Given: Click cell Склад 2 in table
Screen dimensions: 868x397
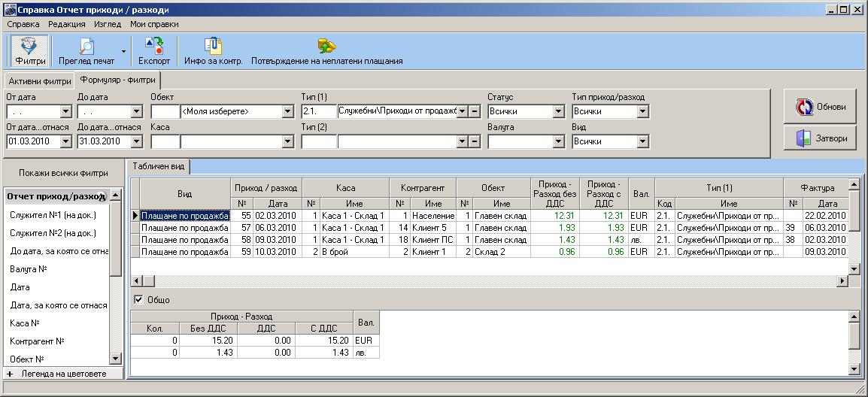Looking at the screenshot, I should 501,252.
